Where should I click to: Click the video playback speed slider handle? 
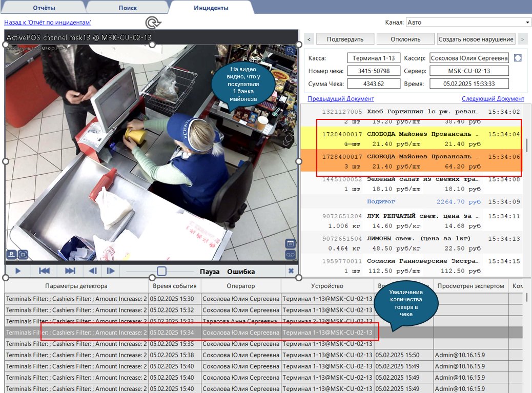(x=161, y=271)
